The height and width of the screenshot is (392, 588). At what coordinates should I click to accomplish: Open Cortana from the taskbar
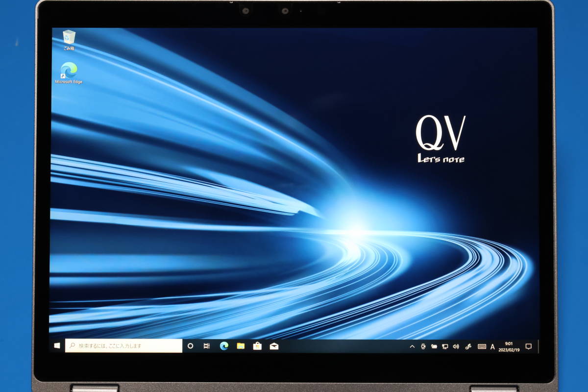click(191, 346)
